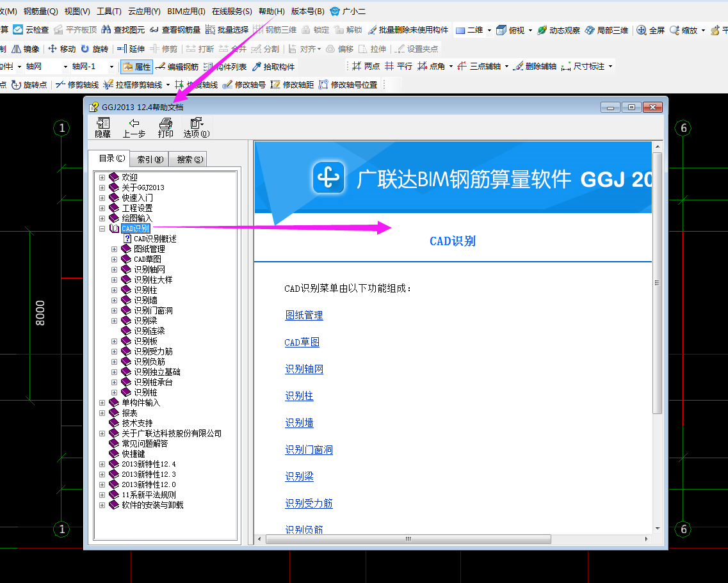Expand the 识别轴网 tree node

click(114, 269)
